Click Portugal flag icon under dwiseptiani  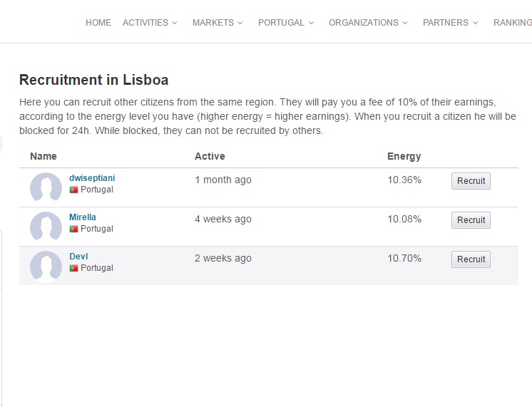[x=73, y=190]
